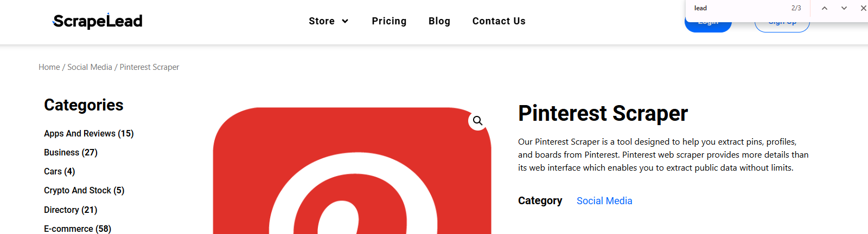Select Directory (21) category
The width and height of the screenshot is (868, 234).
[x=71, y=210]
